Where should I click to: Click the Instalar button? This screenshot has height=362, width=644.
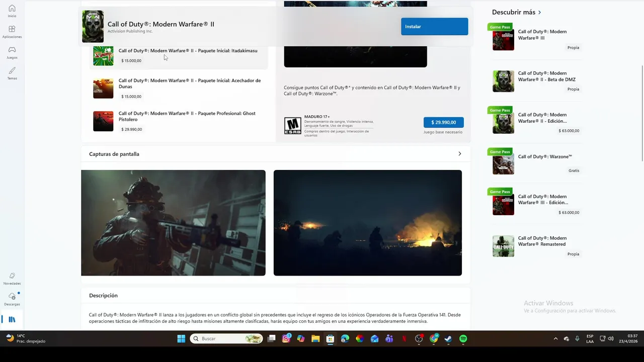click(x=434, y=27)
